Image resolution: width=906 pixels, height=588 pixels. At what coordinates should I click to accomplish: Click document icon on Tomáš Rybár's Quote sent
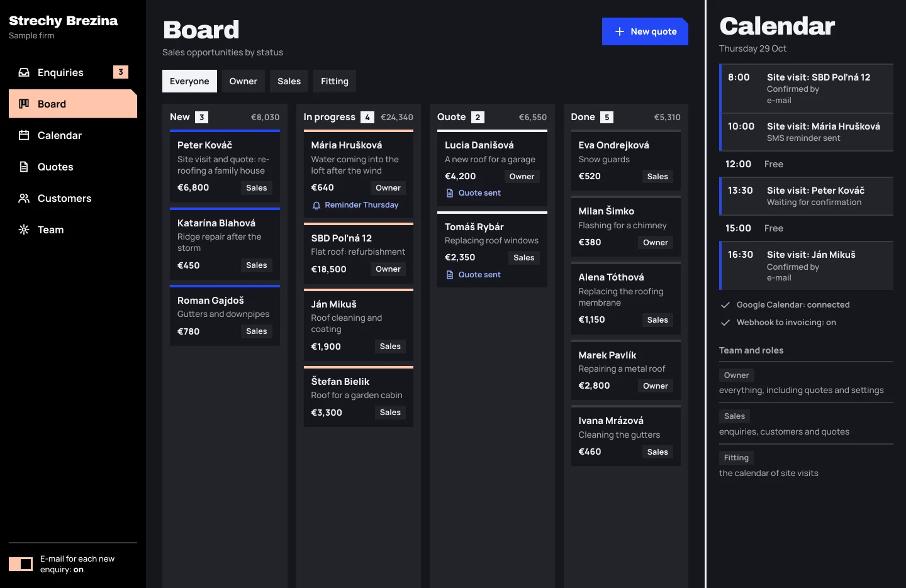click(450, 275)
